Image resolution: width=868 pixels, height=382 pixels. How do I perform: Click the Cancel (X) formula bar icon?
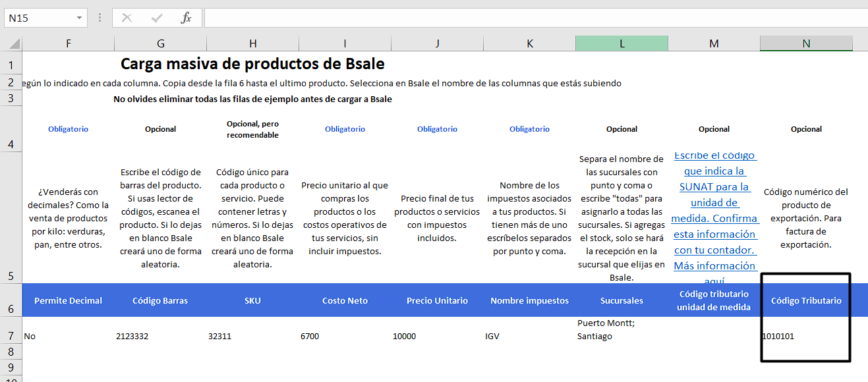pos(127,18)
